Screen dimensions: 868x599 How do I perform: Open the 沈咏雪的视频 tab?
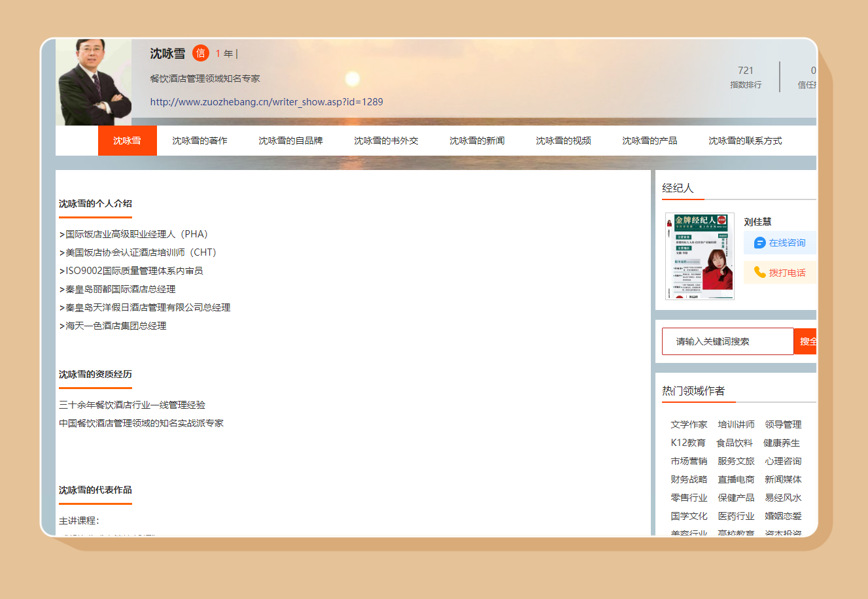[x=563, y=141]
